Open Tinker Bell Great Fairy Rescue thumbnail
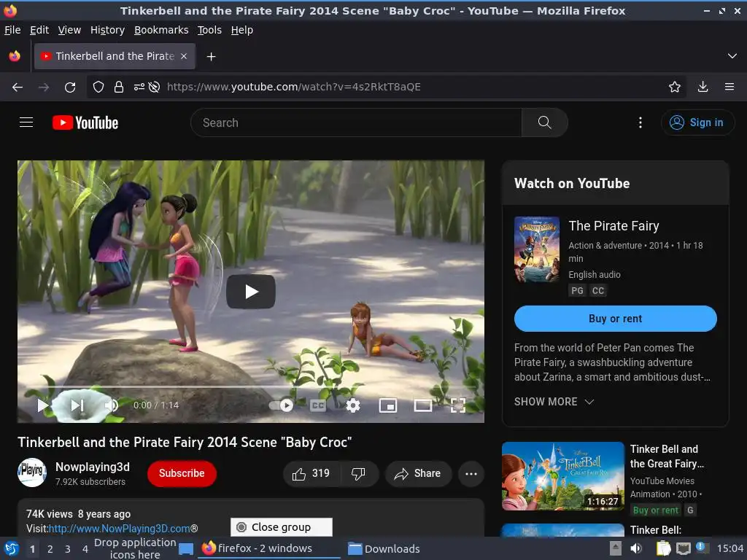Image resolution: width=747 pixels, height=560 pixels. (562, 475)
